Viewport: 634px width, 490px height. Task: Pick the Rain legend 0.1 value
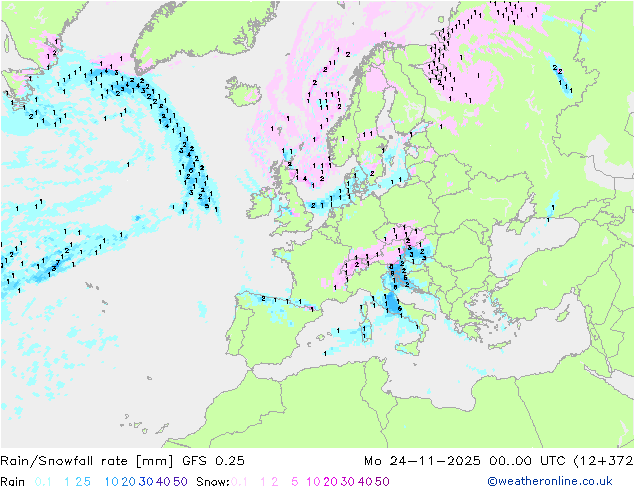[x=43, y=482]
